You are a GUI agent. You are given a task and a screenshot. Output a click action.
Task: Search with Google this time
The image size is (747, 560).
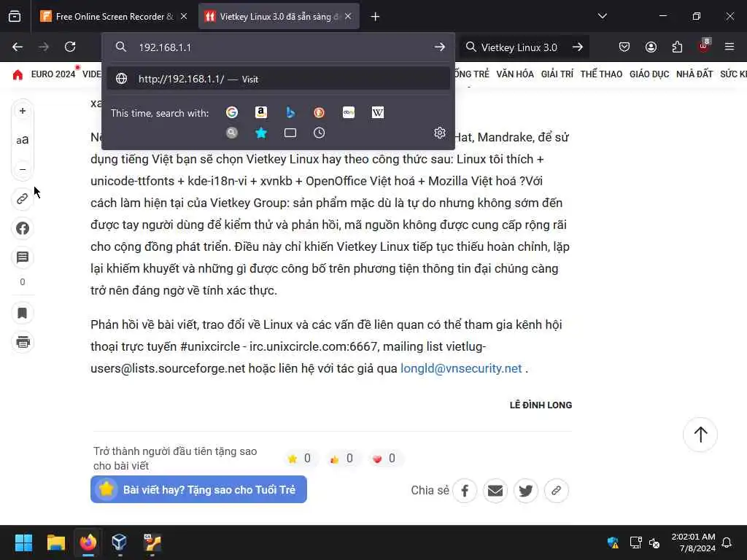(232, 112)
